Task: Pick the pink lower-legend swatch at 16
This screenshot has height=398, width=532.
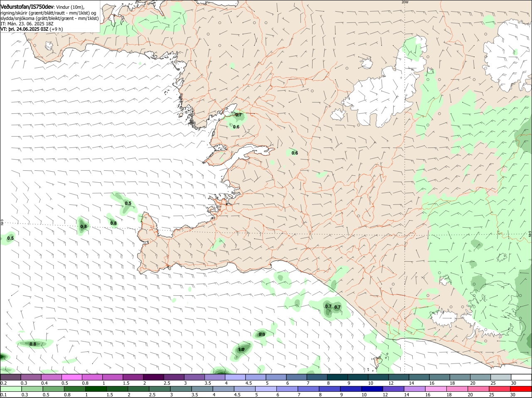Action: click(x=436, y=389)
